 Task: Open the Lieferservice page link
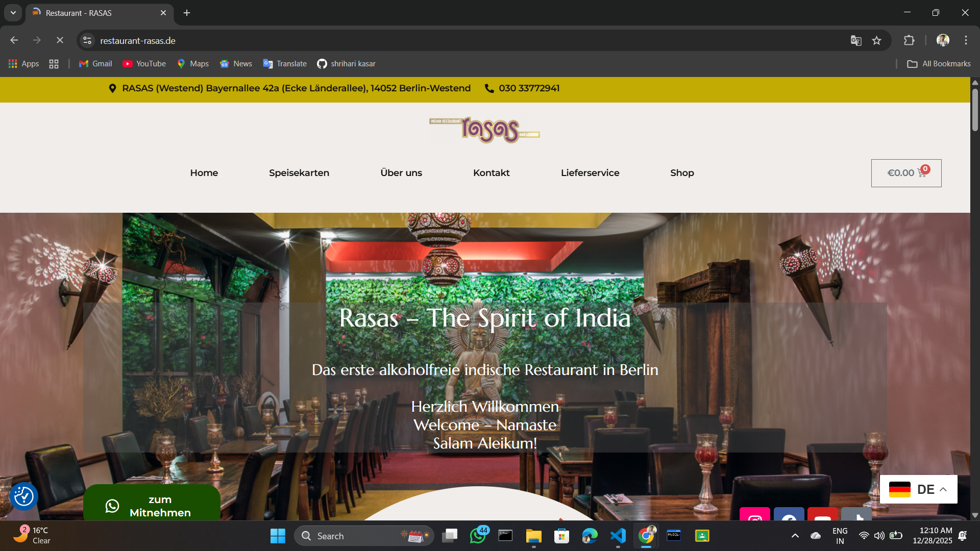coord(590,173)
